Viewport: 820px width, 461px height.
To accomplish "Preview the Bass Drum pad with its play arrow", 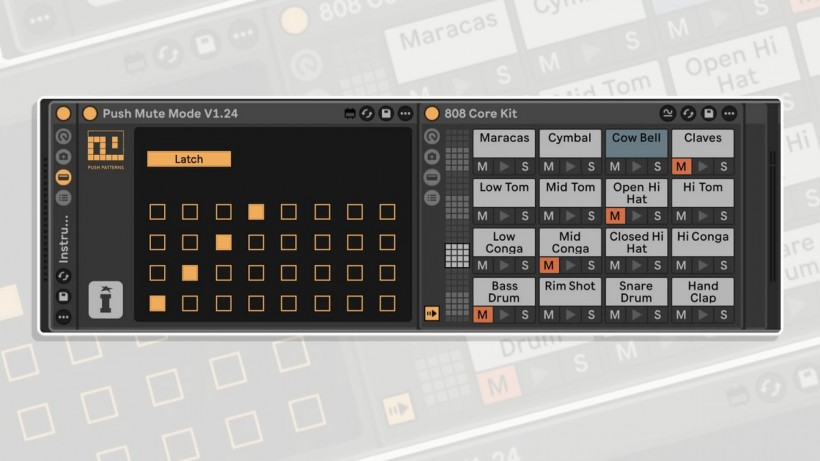I will (x=504, y=315).
